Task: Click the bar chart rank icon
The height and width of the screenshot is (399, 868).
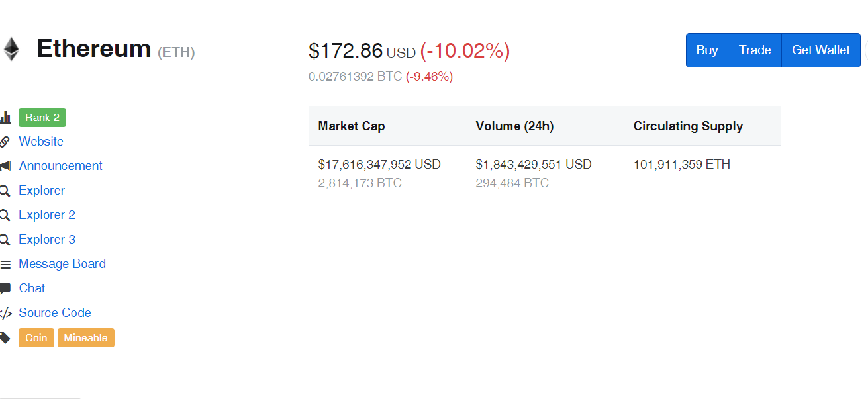Action: [5, 118]
